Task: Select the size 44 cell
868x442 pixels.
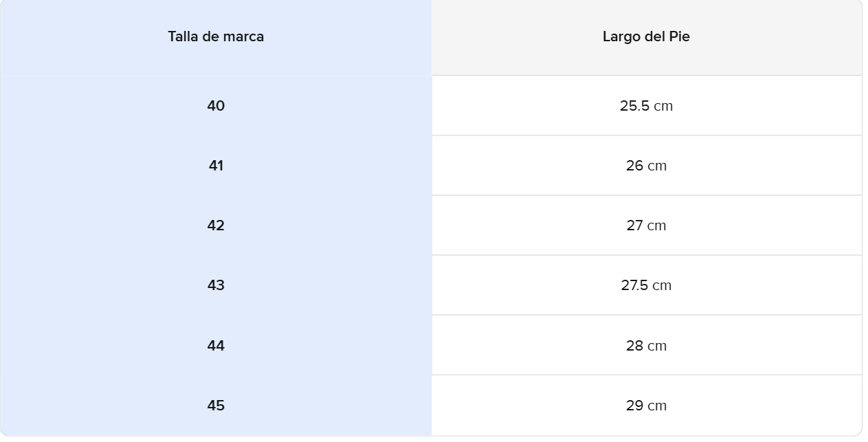Action: (x=216, y=346)
